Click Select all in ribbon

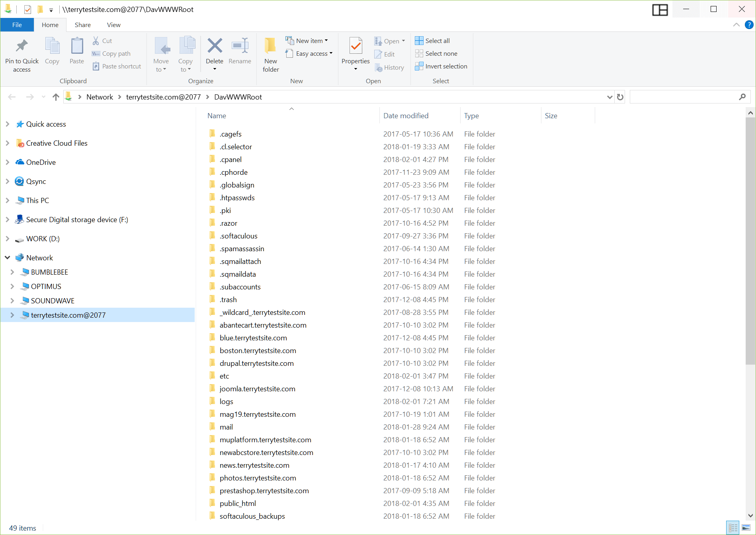(432, 41)
